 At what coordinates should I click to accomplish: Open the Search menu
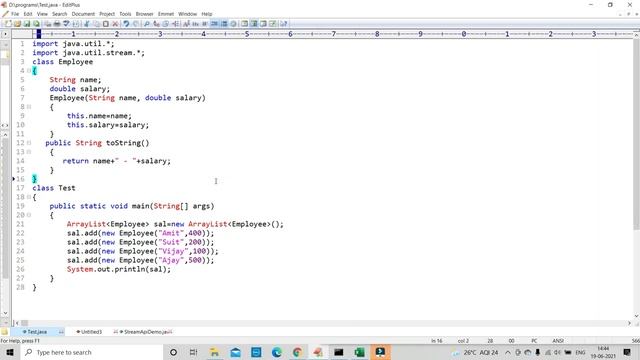coord(60,14)
